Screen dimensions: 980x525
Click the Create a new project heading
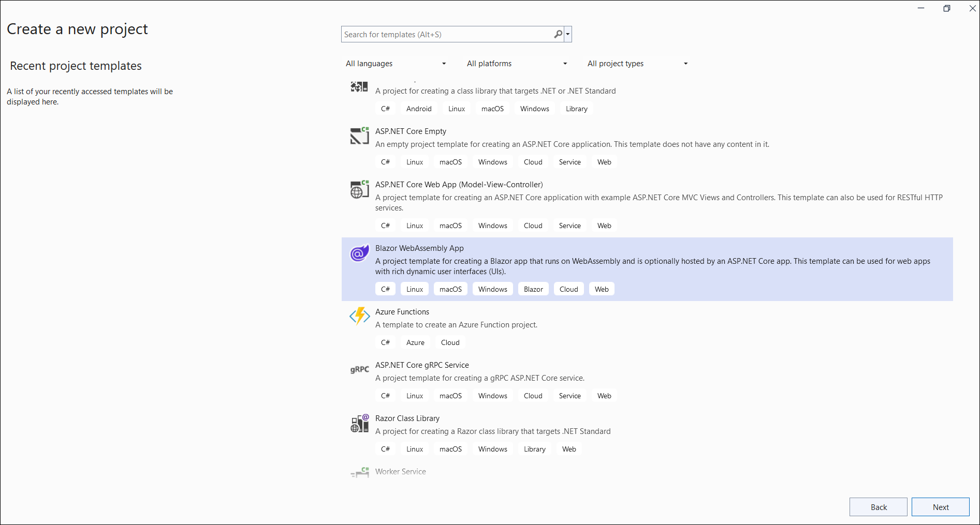pyautogui.click(x=77, y=29)
